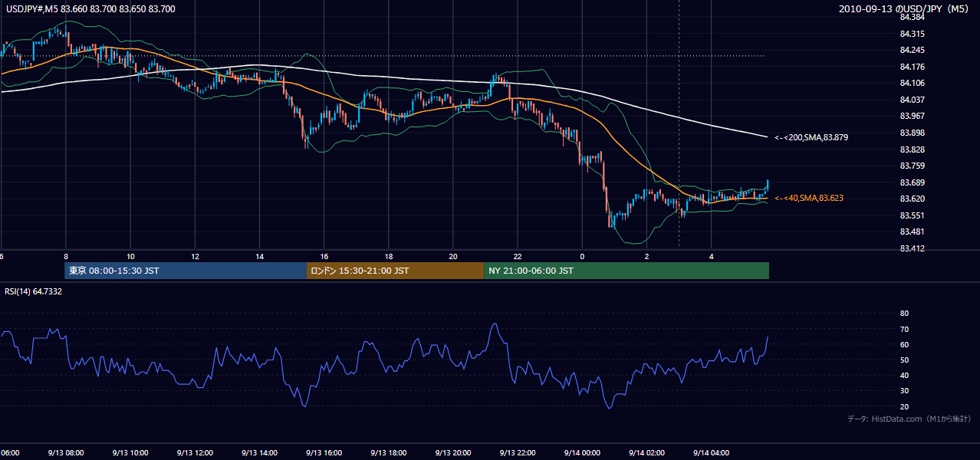Click price axis value 84.315
The width and height of the screenshot is (980, 460).
tap(912, 34)
